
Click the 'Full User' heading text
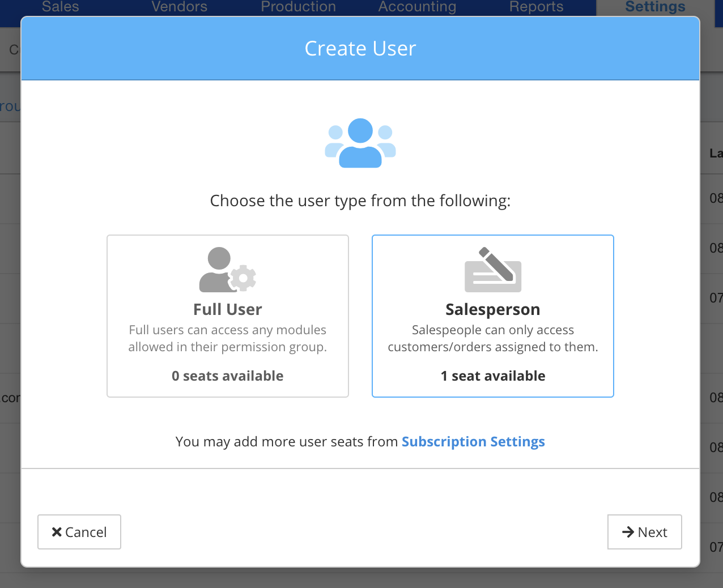[x=228, y=309]
